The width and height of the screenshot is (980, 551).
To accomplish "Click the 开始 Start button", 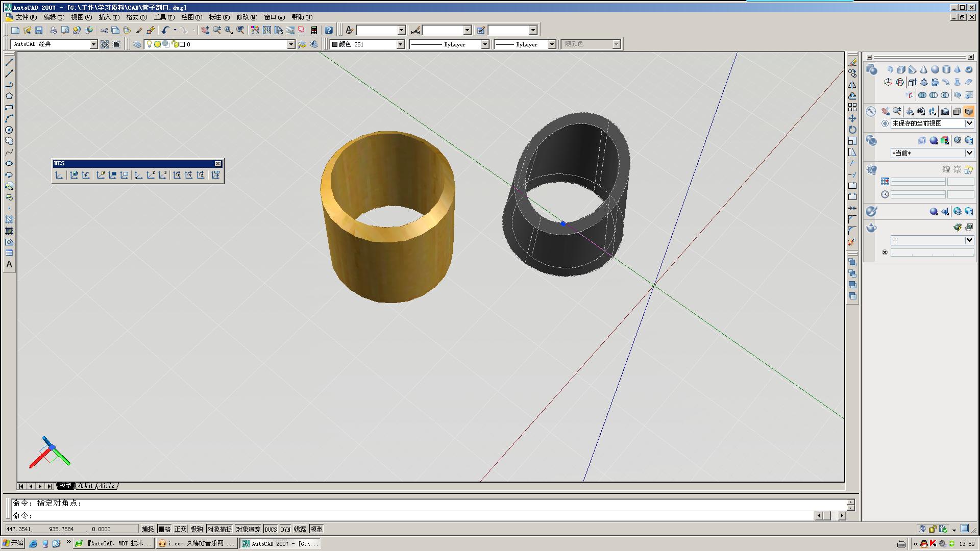I will pyautogui.click(x=13, y=543).
